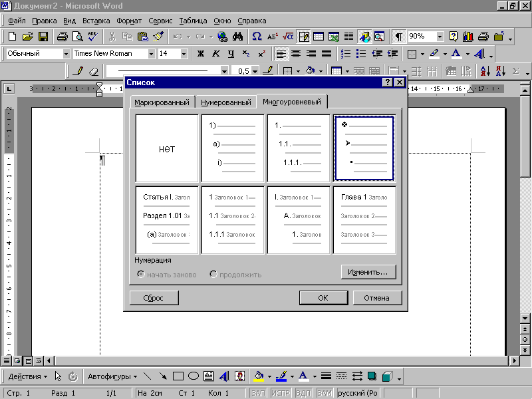This screenshot has height=399, width=532.
Task: Click line color brush on drawing toolbar
Action: click(281, 376)
